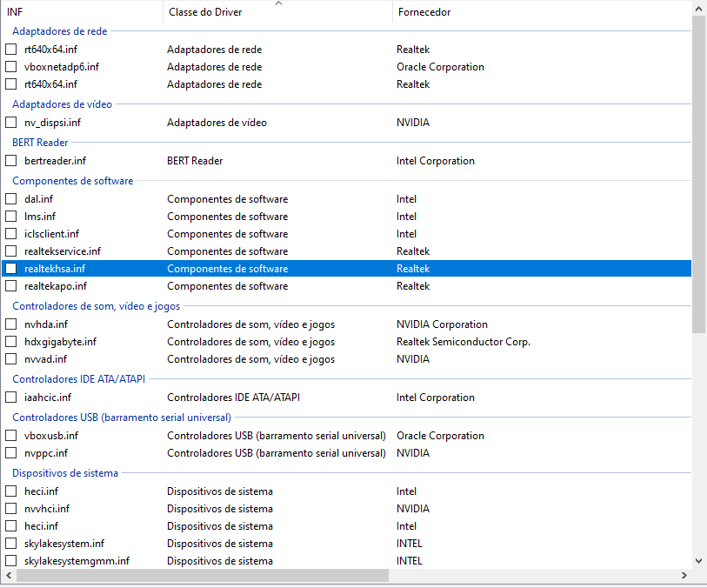Click class cell in nvppc.inf row
The image size is (707, 588).
(276, 453)
